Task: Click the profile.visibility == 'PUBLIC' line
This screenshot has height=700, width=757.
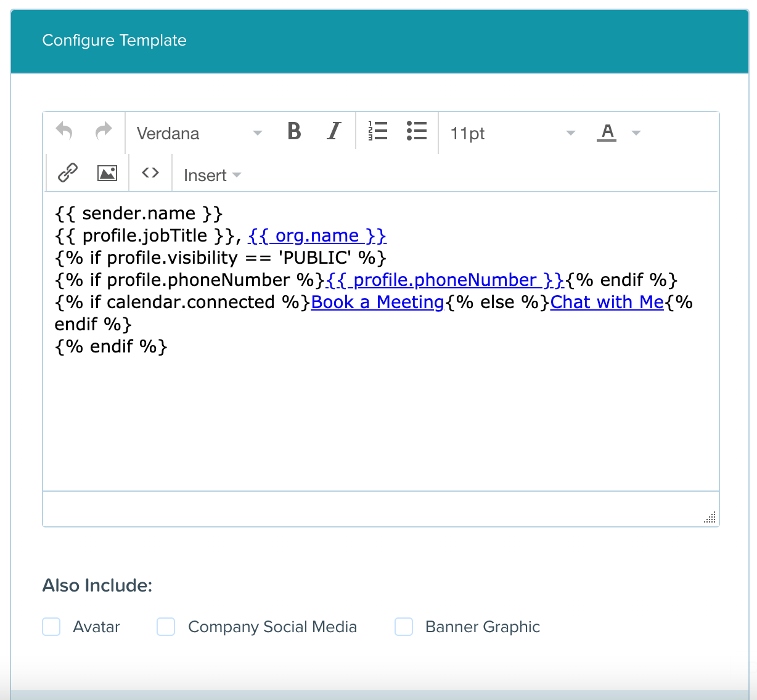Action: [x=221, y=258]
